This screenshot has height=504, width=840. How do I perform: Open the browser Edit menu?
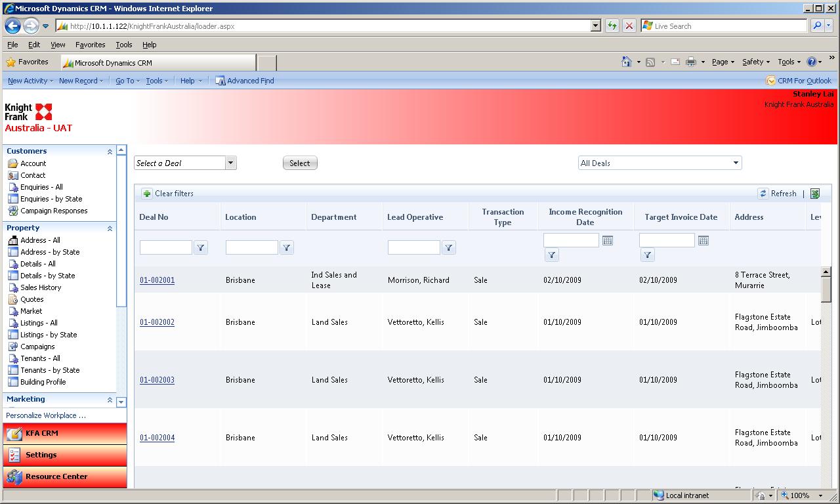tap(34, 45)
